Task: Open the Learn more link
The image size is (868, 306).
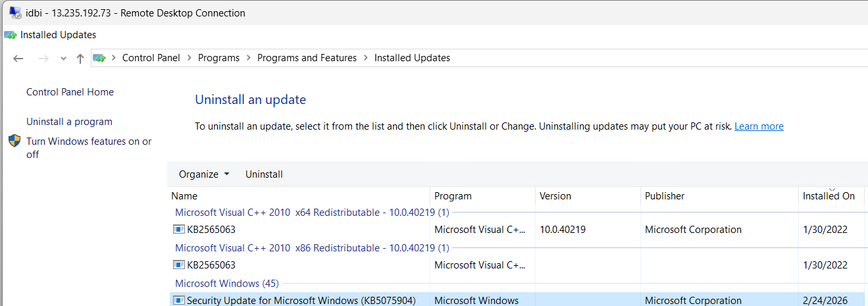Action: [x=759, y=126]
